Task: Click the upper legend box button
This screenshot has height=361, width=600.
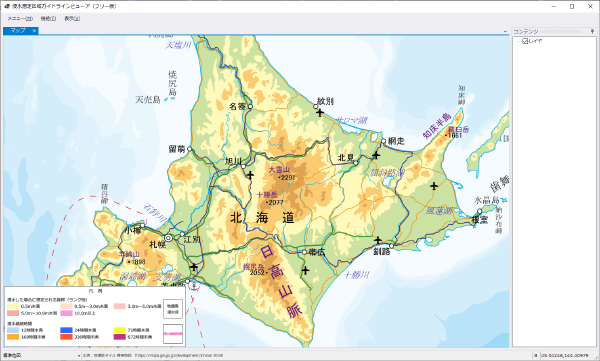Action: [173, 309]
